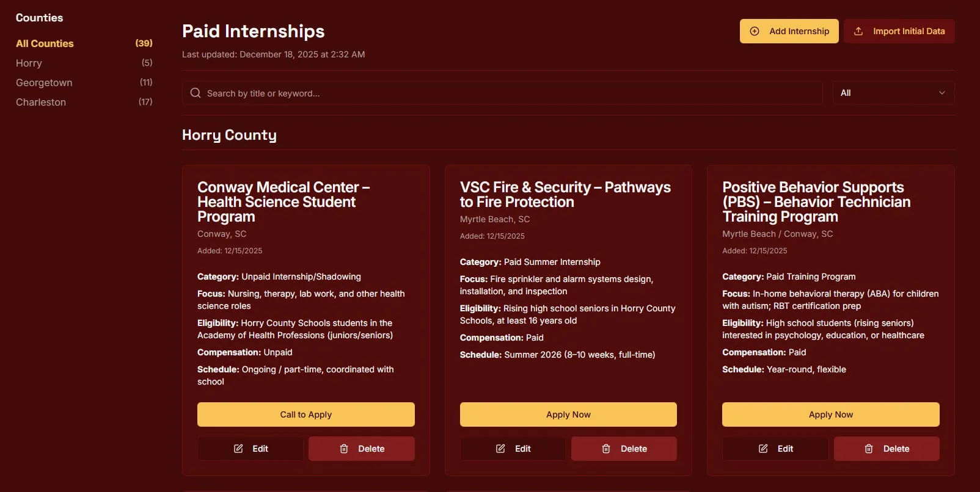Show Georgetown county internships
This screenshot has height=492, width=980.
44,82
